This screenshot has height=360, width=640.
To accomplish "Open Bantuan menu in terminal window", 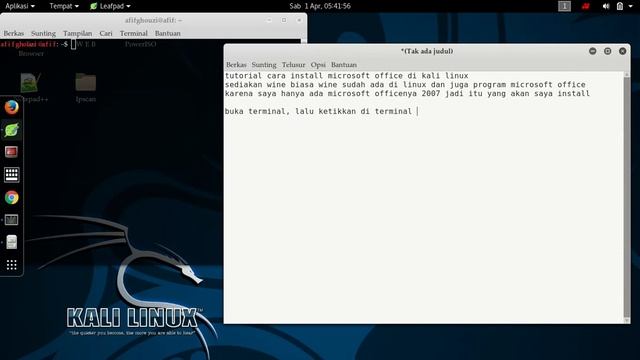I will pos(167,33).
